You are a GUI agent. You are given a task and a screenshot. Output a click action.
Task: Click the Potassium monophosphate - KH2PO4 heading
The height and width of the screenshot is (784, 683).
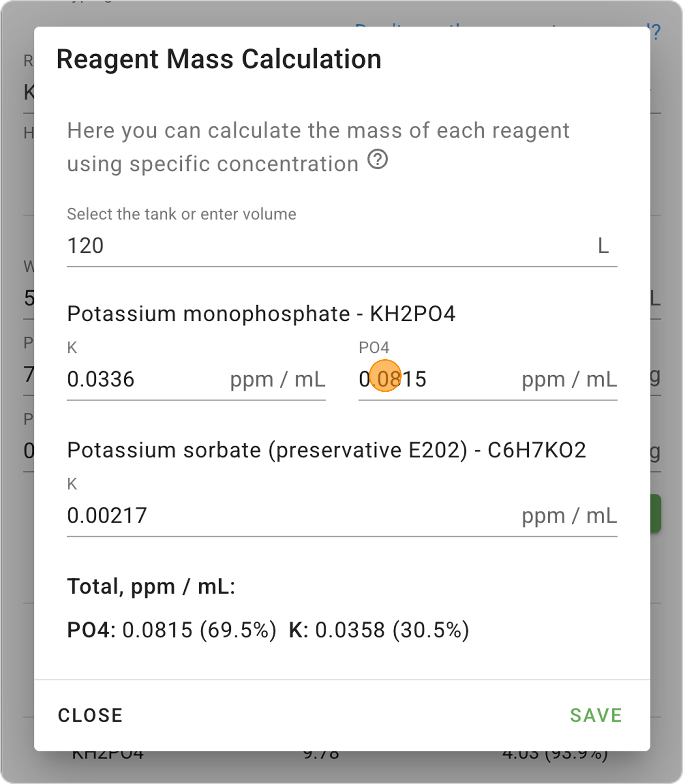(x=261, y=314)
